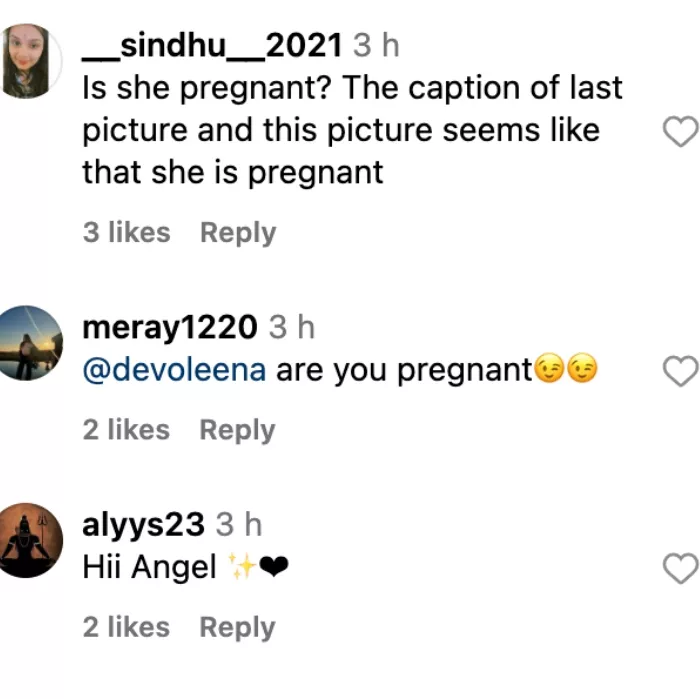
Task: Like the comment by __sindhu__2021
Action: (x=681, y=131)
